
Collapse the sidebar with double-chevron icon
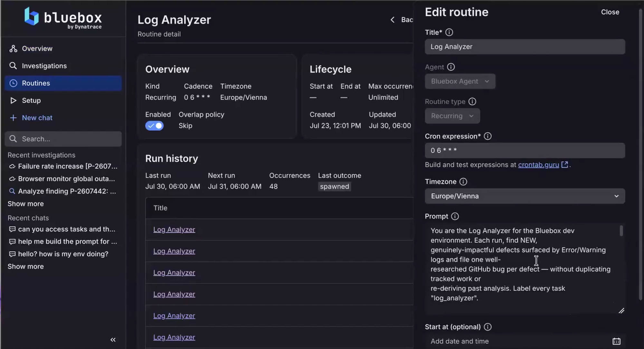tap(113, 340)
